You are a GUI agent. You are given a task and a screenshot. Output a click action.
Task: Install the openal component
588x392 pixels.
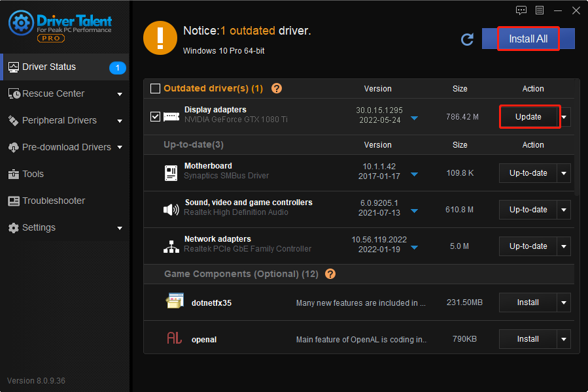528,339
